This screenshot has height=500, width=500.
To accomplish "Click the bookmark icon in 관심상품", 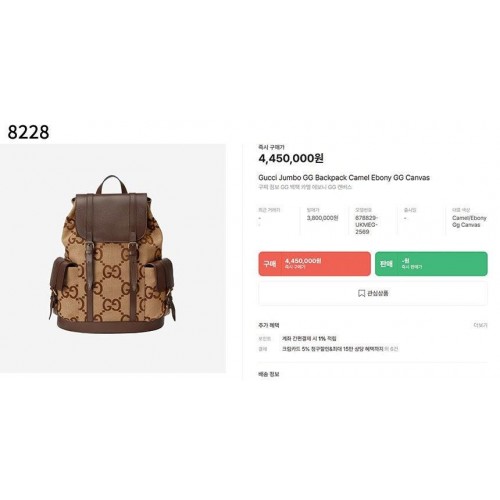I will (x=361, y=293).
